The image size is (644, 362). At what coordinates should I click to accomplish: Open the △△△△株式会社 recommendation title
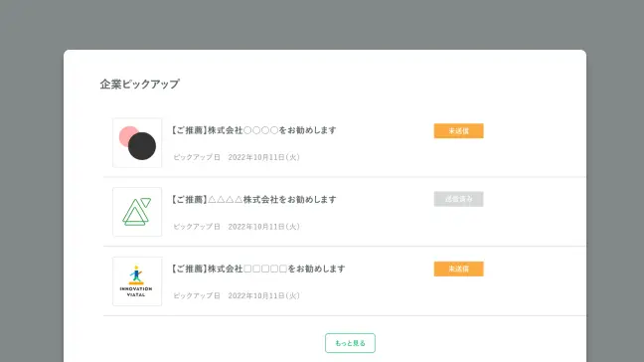(x=253, y=200)
